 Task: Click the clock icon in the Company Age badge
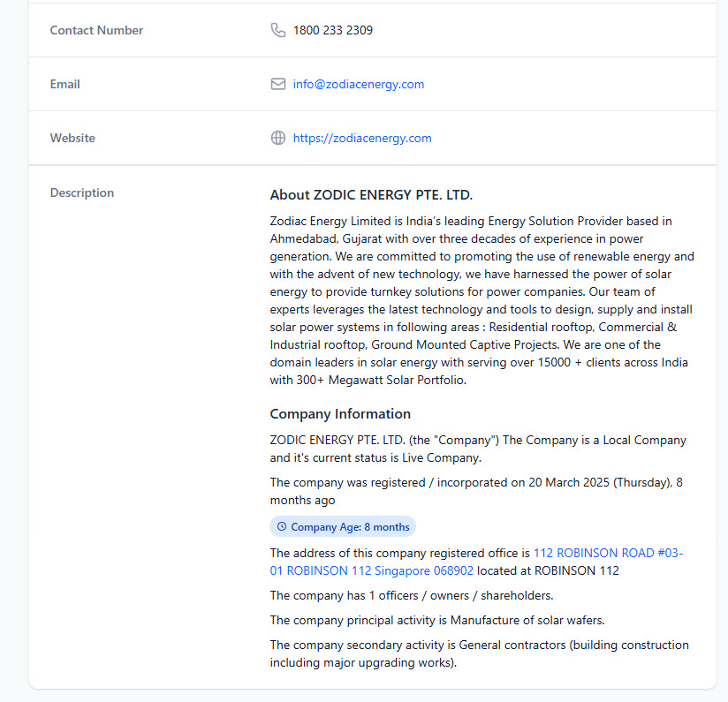coord(282,527)
